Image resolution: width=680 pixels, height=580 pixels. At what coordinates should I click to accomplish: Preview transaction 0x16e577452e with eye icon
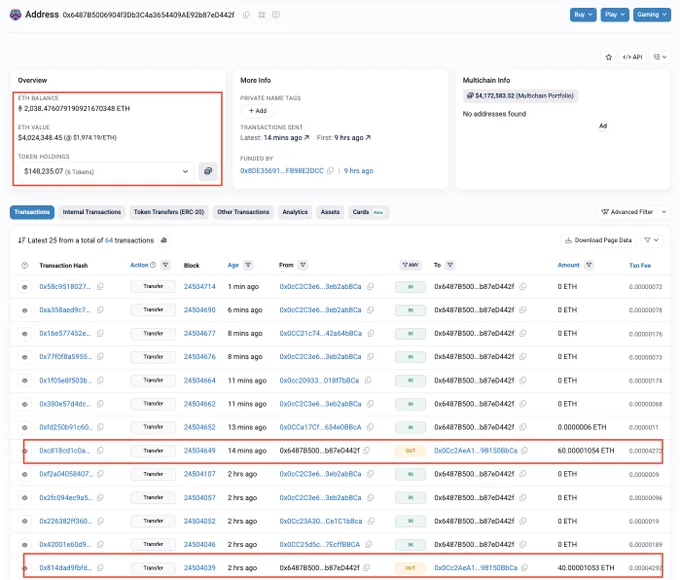[x=25, y=334]
